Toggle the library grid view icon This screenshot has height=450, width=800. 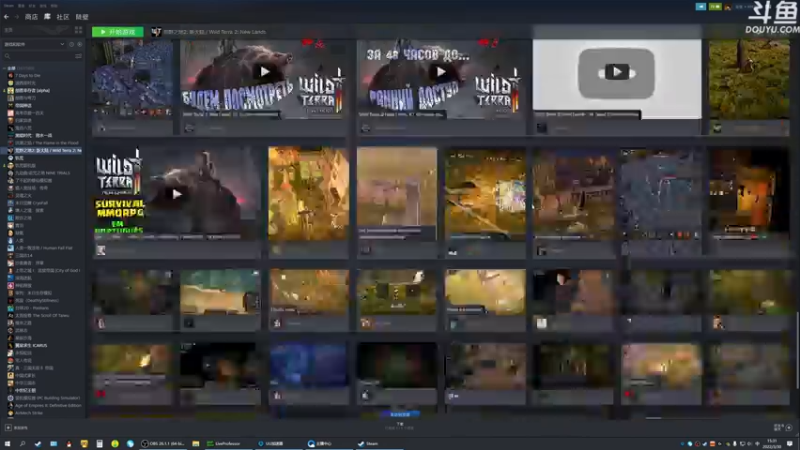click(79, 30)
